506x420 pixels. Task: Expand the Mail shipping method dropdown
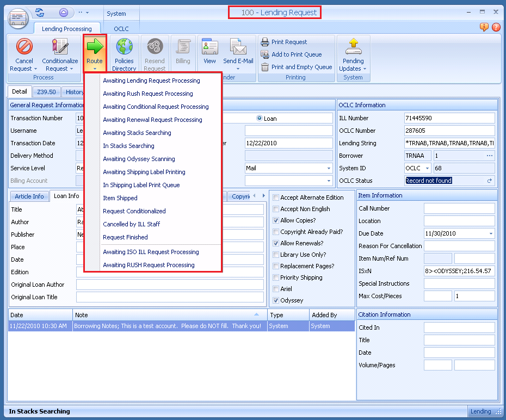pyautogui.click(x=329, y=169)
